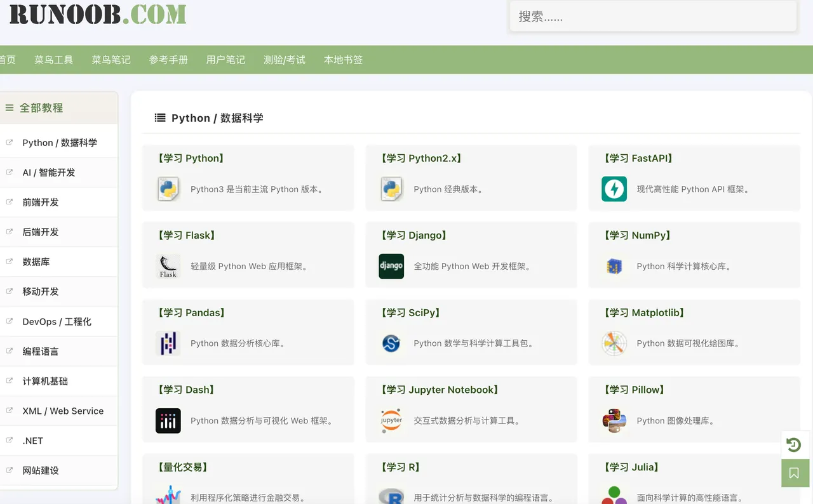Image resolution: width=813 pixels, height=504 pixels.
Task: Click the FastAPI lightning bolt icon
Action: pyautogui.click(x=614, y=189)
